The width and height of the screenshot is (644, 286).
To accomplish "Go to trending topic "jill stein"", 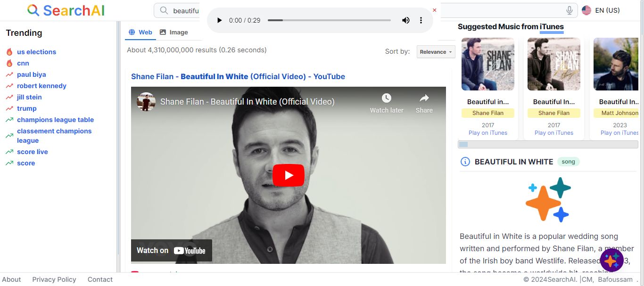I will 29,97.
